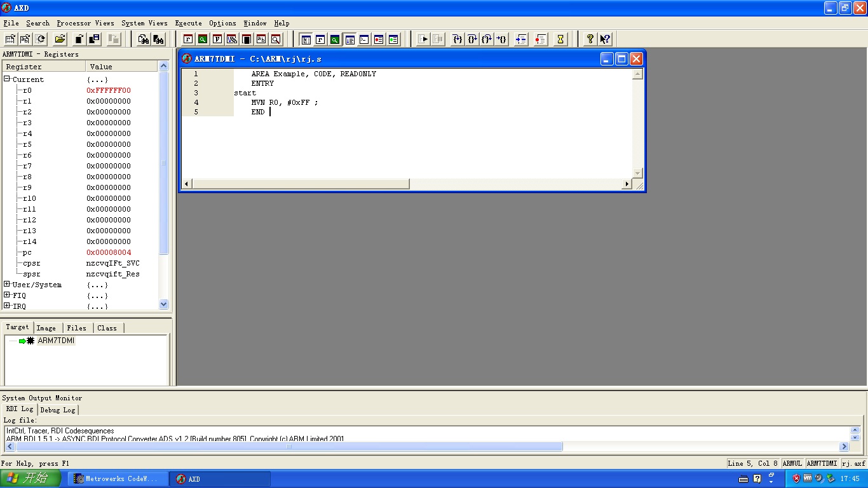Image resolution: width=868 pixels, height=488 pixels.
Task: Toggle the system Watchpoints view button
Action: pos(393,39)
